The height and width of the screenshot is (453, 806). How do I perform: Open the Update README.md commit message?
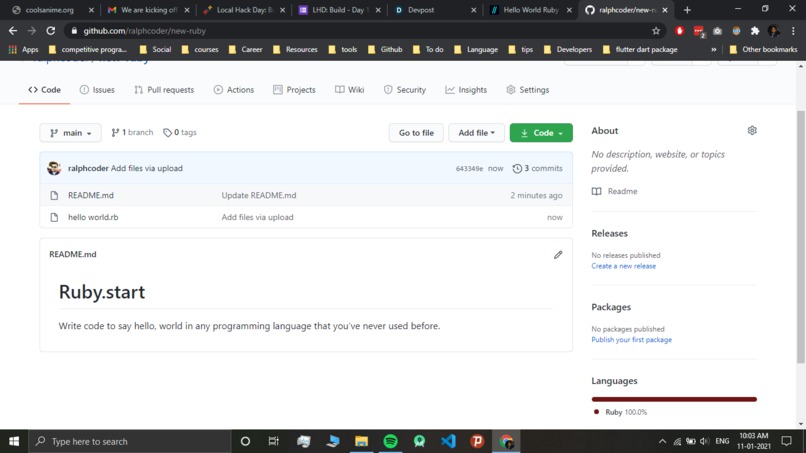pos(259,195)
